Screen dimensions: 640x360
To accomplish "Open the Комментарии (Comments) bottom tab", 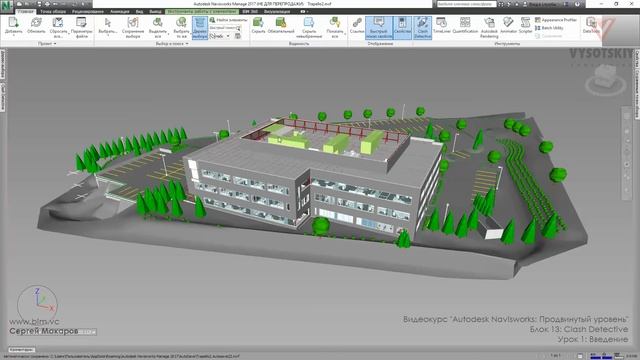I will pyautogui.click(x=22, y=350).
